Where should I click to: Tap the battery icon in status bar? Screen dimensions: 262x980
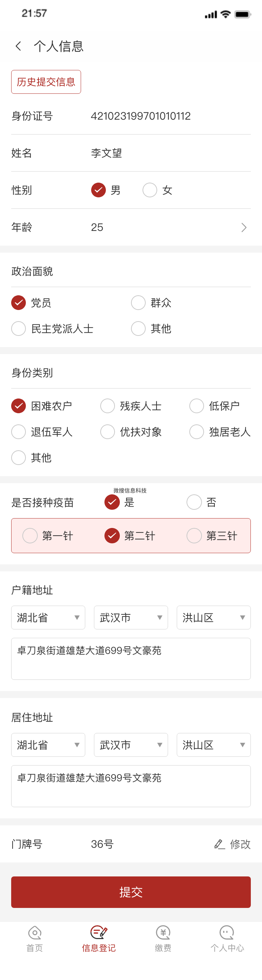point(242,14)
